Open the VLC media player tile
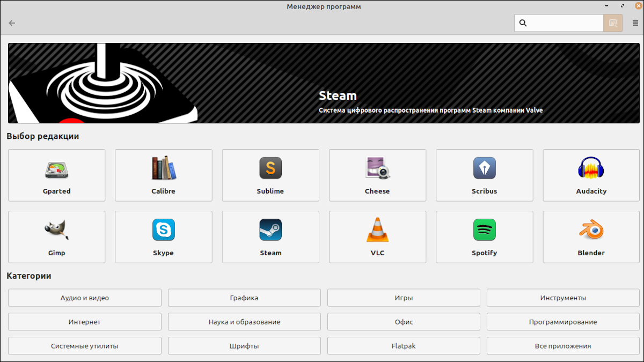Image resolution: width=644 pixels, height=362 pixels. pyautogui.click(x=377, y=237)
